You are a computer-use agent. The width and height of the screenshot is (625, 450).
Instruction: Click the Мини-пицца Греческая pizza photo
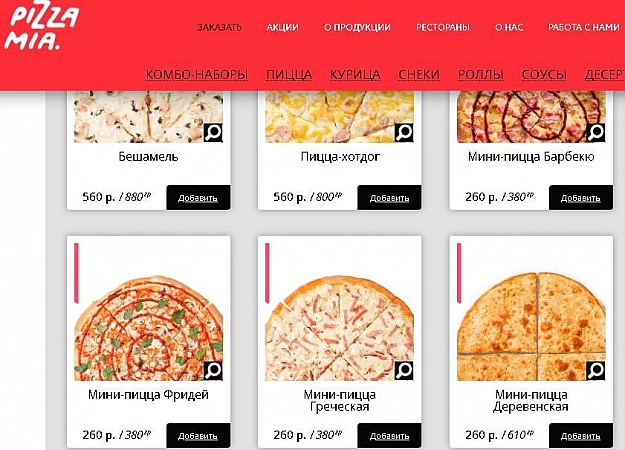point(340,328)
